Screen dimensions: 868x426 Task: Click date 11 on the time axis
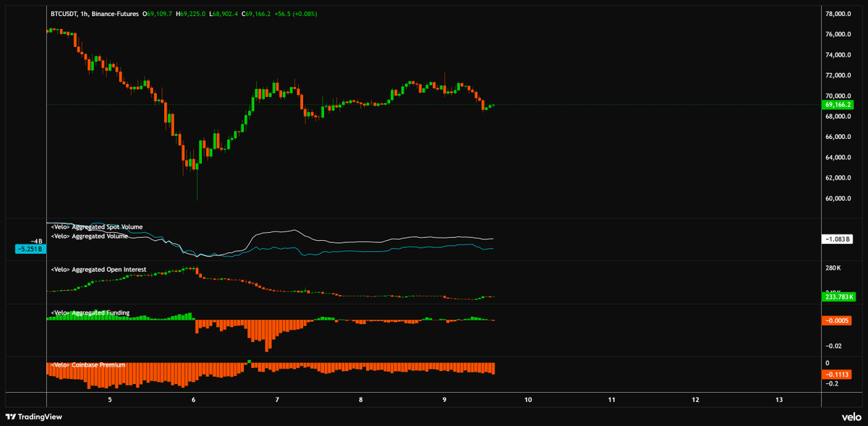tap(612, 399)
